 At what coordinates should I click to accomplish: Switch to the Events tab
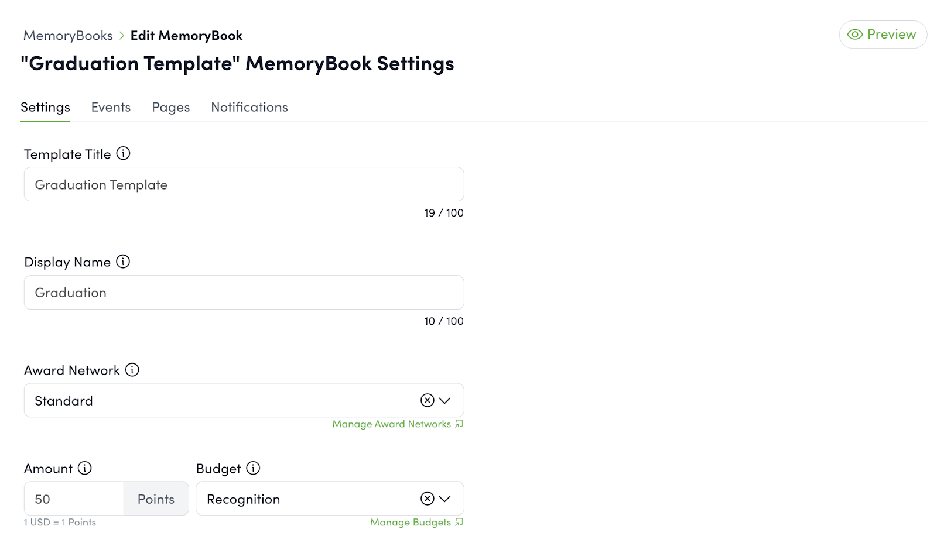(111, 108)
